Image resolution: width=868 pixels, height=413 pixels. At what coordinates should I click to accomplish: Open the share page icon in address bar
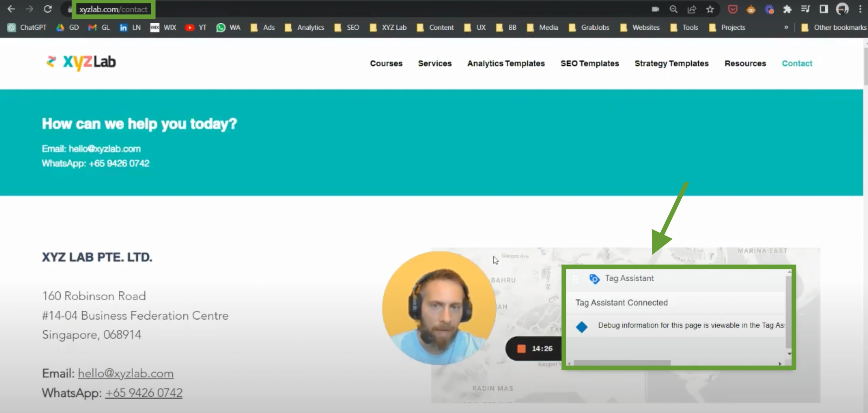click(692, 9)
